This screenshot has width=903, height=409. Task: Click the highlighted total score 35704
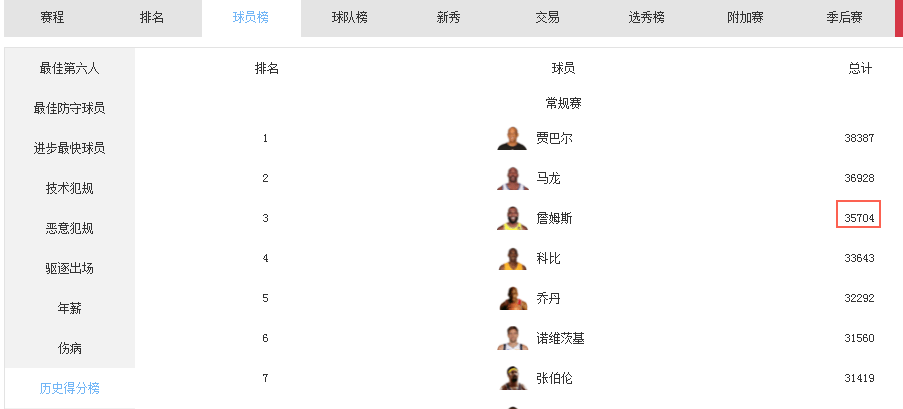(858, 218)
